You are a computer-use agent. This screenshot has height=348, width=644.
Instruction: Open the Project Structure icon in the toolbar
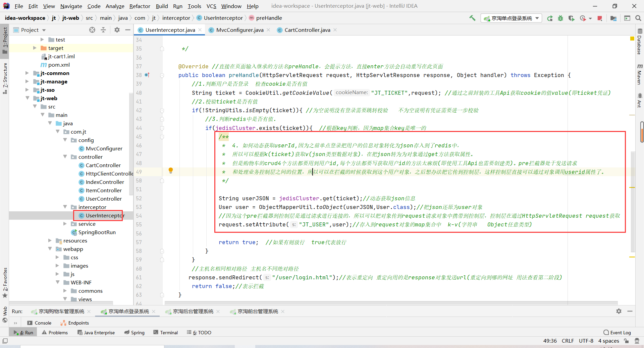click(613, 18)
